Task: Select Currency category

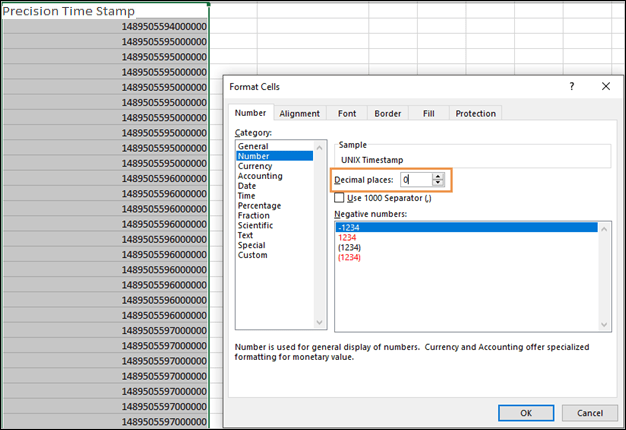Action: (275, 166)
